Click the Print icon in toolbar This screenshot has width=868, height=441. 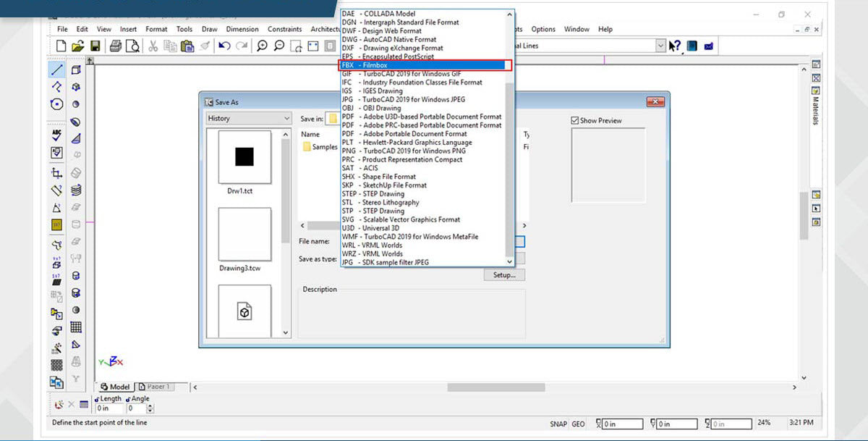click(x=116, y=46)
